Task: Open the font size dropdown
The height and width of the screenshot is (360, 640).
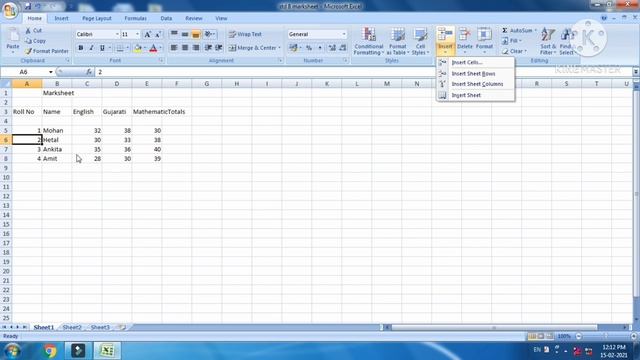Action: tap(138, 34)
